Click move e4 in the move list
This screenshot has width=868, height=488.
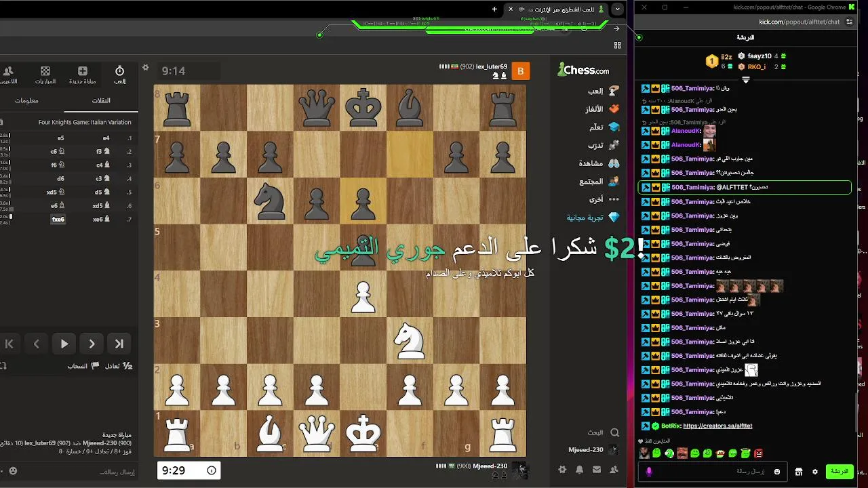106,138
